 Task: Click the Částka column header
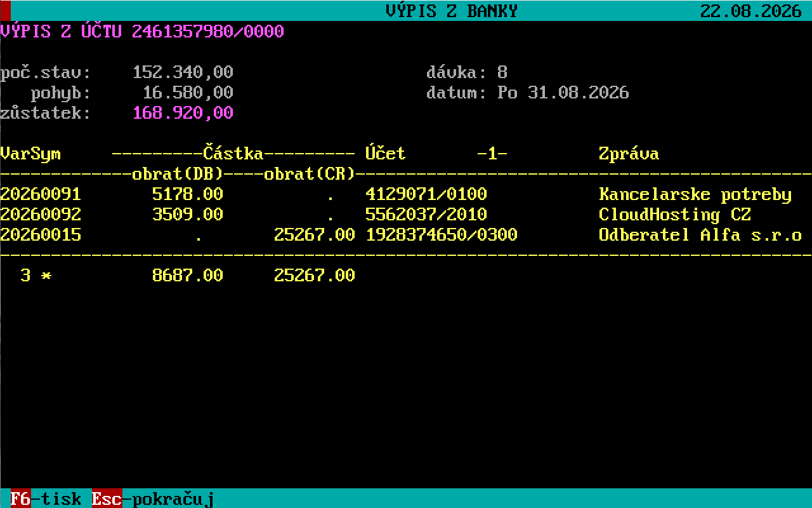[233, 153]
